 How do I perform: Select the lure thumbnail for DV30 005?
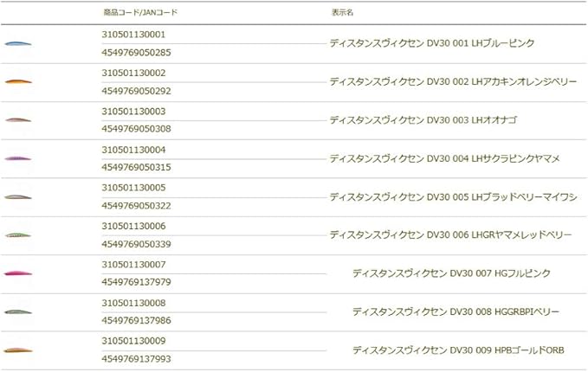[x=17, y=196]
